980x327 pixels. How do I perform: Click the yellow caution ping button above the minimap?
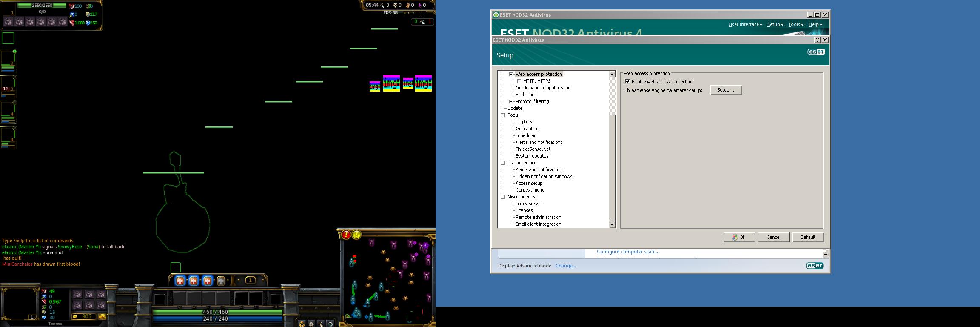pos(356,235)
